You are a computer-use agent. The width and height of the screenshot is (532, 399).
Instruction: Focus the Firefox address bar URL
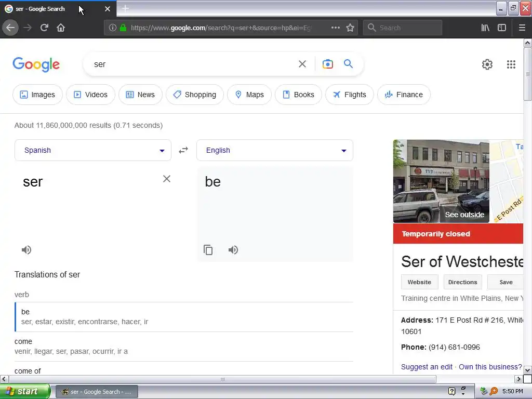[x=220, y=28]
